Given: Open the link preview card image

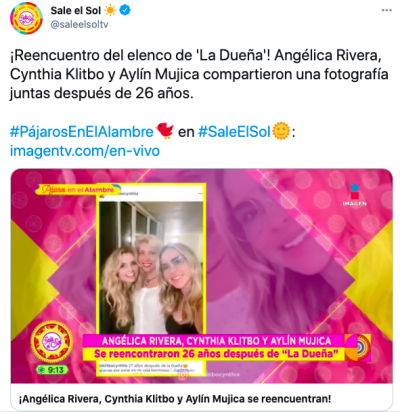Looking at the screenshot, I should tap(202, 276).
